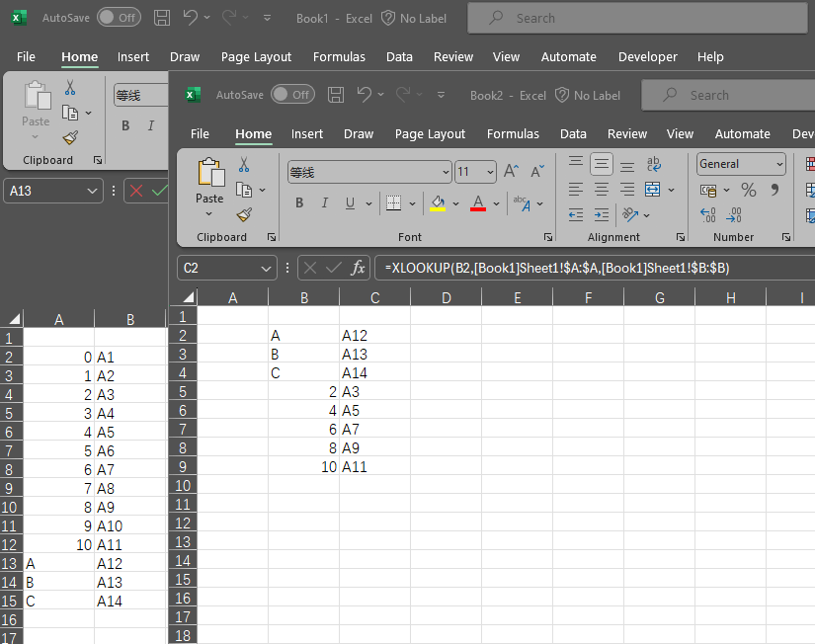
Task: Click Percent Style icon in Book2
Action: pyautogui.click(x=749, y=190)
